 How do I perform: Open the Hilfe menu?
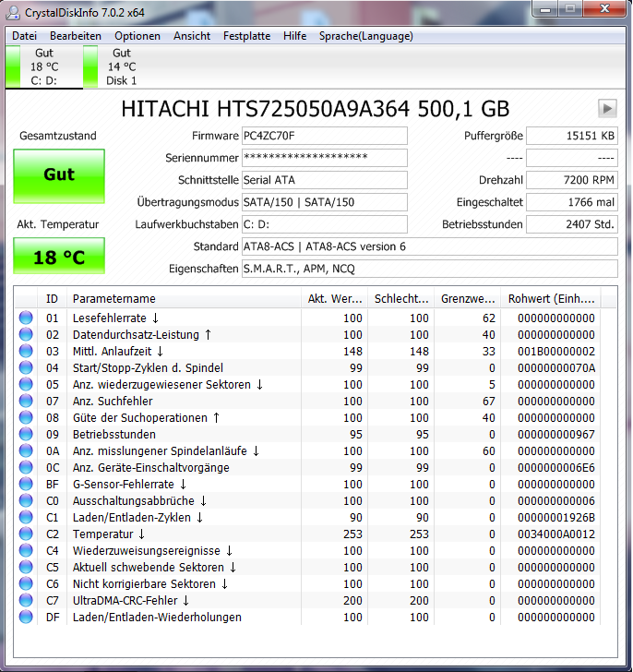click(294, 36)
